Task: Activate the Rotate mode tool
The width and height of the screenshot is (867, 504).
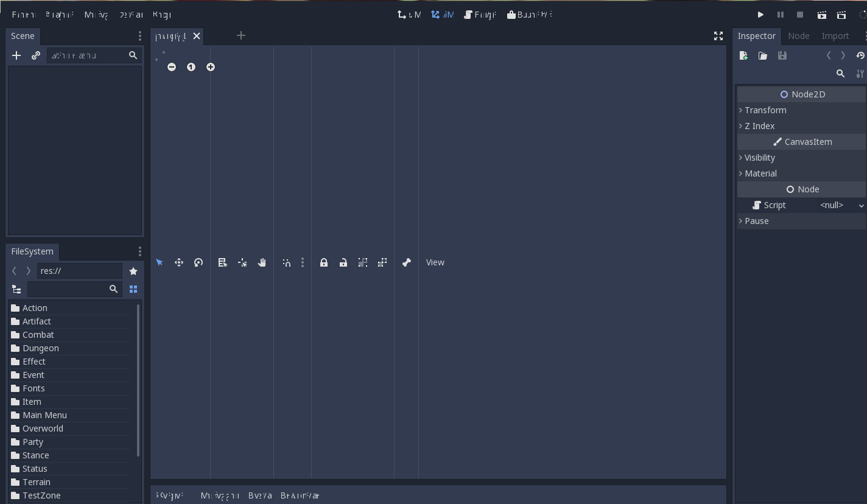Action: 198,262
